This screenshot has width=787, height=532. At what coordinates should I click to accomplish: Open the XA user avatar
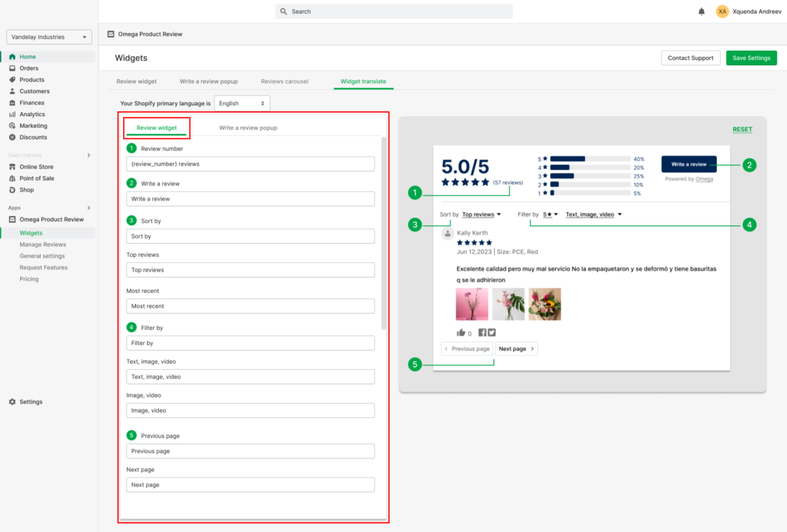point(722,12)
